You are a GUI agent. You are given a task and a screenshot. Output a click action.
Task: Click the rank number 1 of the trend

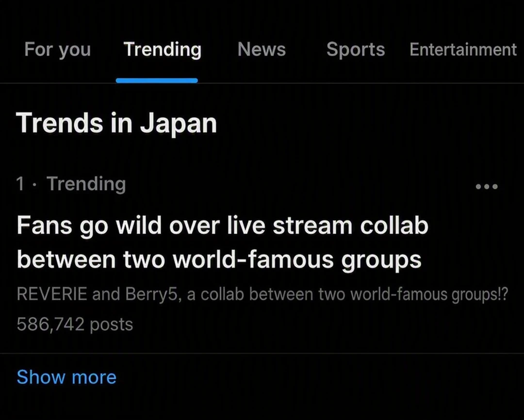[x=20, y=184]
